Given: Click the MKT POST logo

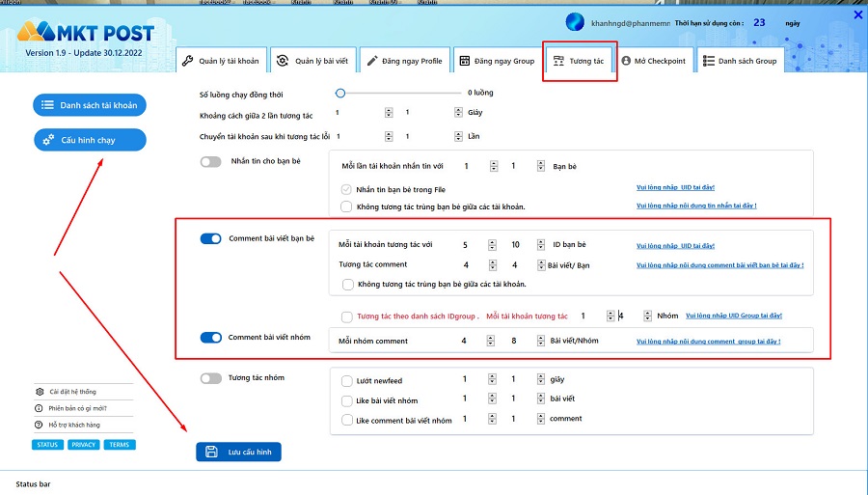Looking at the screenshot, I should coord(85,32).
